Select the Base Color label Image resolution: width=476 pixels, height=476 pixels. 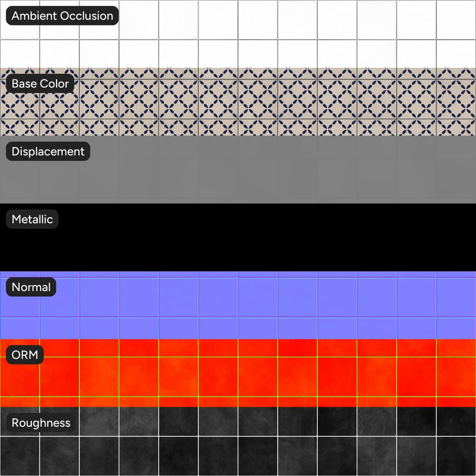coord(40,84)
